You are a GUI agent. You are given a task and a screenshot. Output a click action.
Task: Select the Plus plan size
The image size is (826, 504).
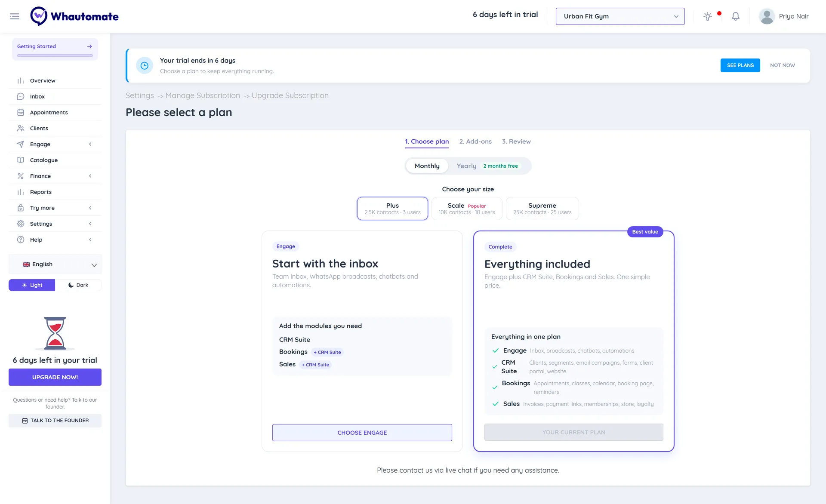point(392,209)
